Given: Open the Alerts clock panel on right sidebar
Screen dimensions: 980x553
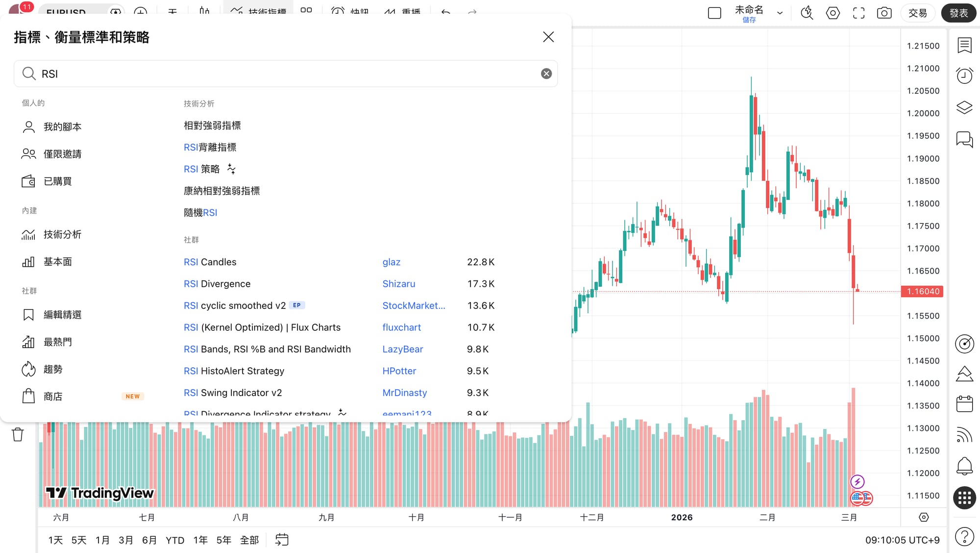Looking at the screenshot, I should (964, 75).
